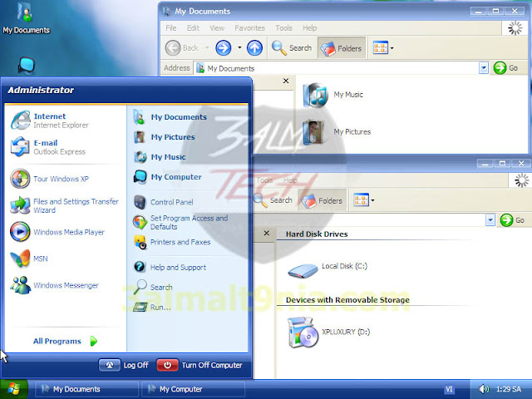Click Go button in My Documents window
This screenshot has width=532, height=399.
click(506, 68)
